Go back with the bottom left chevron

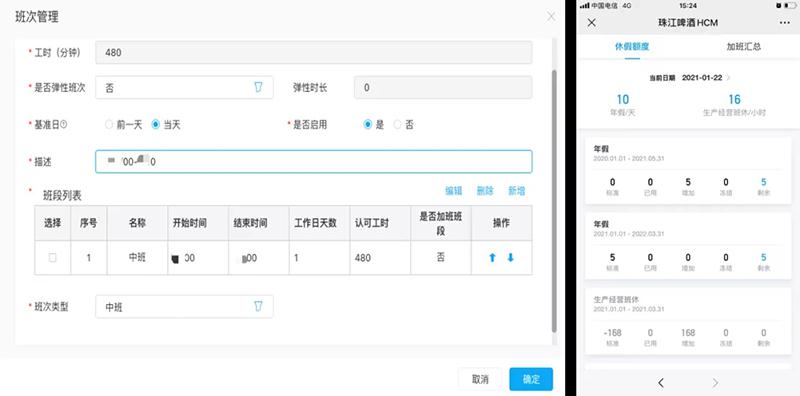[x=661, y=383]
